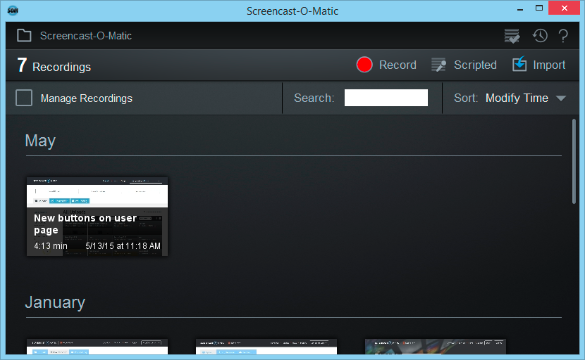This screenshot has width=585, height=360.
Task: Close the Screencast-O-Matic window
Action: [x=564, y=8]
